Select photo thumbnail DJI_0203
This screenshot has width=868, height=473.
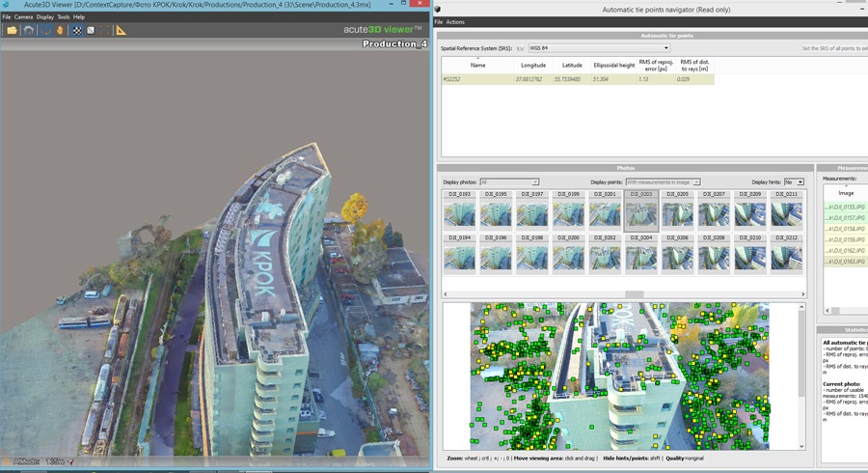point(641,210)
